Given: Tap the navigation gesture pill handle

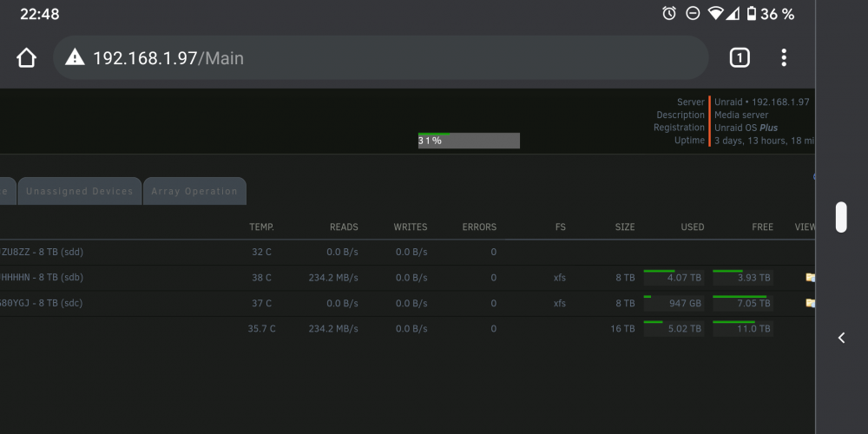Looking at the screenshot, I should coord(841,217).
